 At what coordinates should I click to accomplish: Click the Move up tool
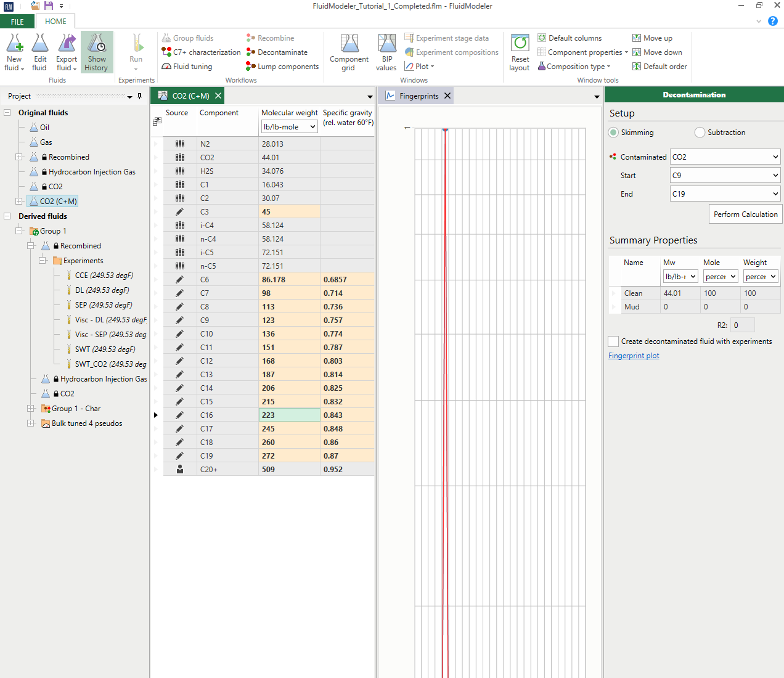(x=652, y=38)
